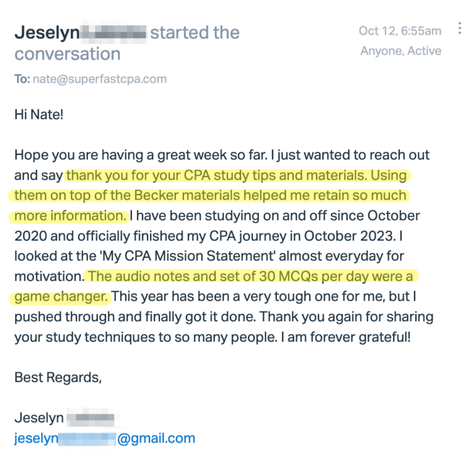Click the nate@superfastcpa.com recipient address
The width and height of the screenshot is (476, 465).
pos(100,79)
